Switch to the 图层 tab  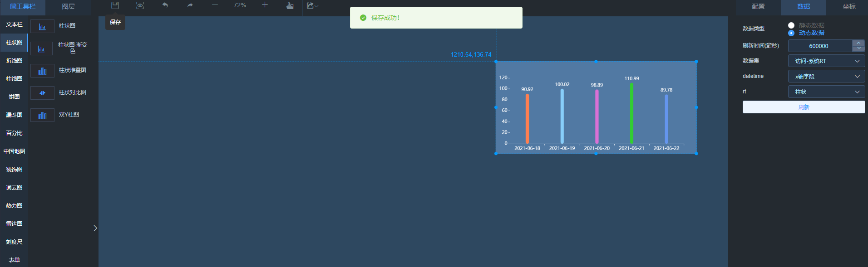click(68, 6)
